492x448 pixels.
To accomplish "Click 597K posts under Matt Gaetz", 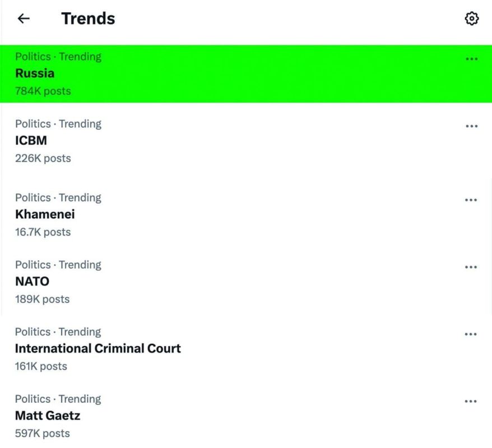I will coord(43,433).
